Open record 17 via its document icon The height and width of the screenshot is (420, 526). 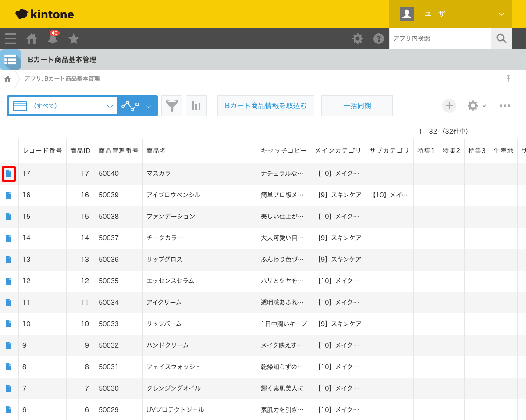point(9,174)
